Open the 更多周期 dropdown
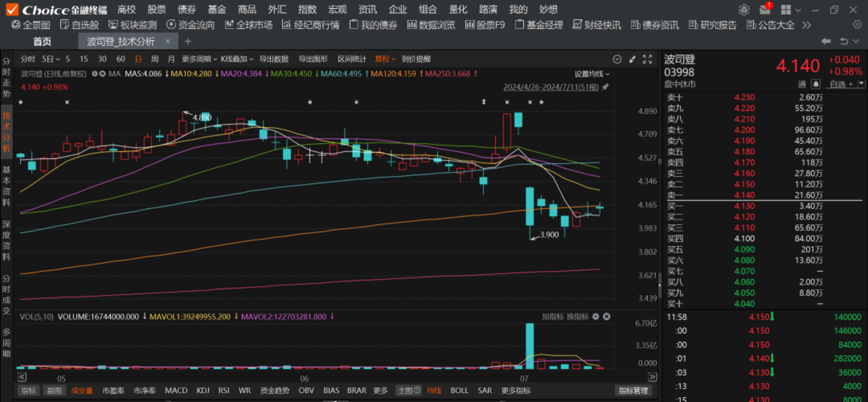This screenshot has width=868, height=402. (199, 59)
